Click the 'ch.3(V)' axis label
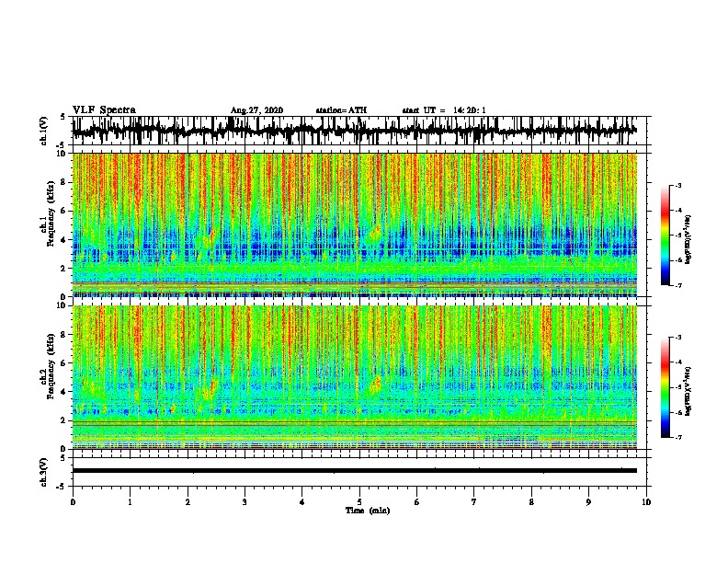728x563 pixels. point(43,472)
